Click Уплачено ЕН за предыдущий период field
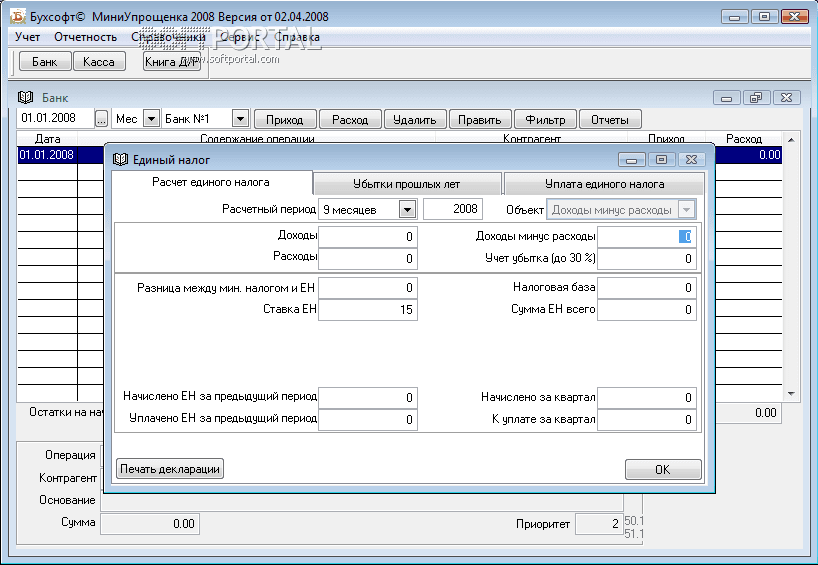This screenshot has height=565, width=818. [368, 420]
